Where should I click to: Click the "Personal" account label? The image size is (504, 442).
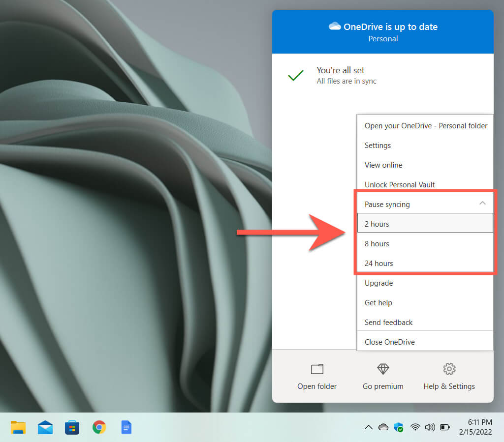(383, 39)
